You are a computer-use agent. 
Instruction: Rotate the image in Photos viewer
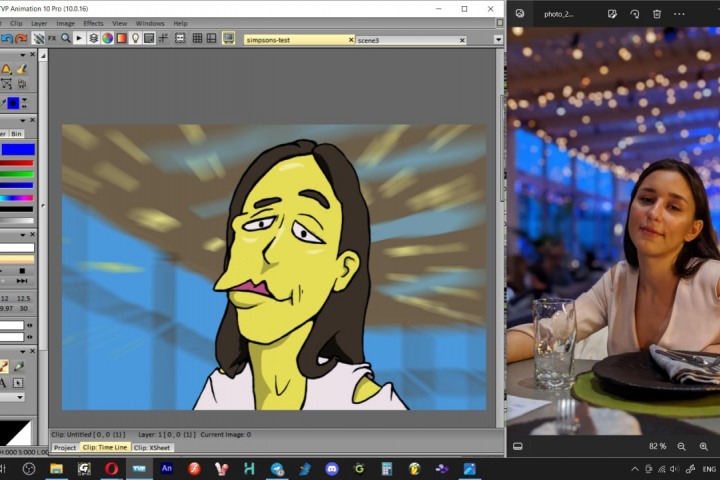[x=635, y=14]
